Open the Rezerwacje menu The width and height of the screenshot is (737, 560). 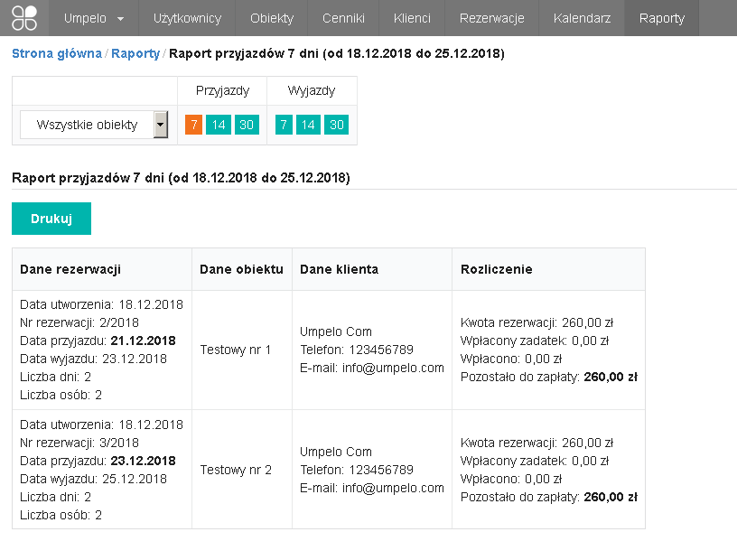click(491, 18)
